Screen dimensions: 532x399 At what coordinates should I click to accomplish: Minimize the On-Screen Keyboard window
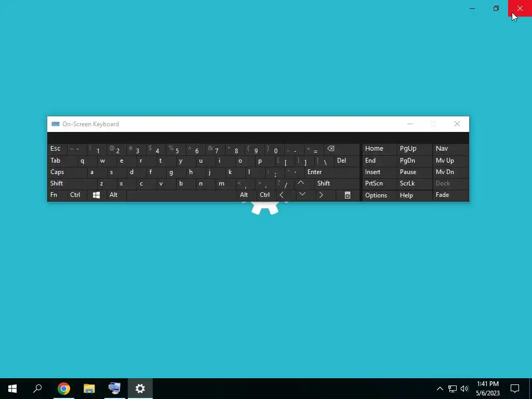[410, 124]
